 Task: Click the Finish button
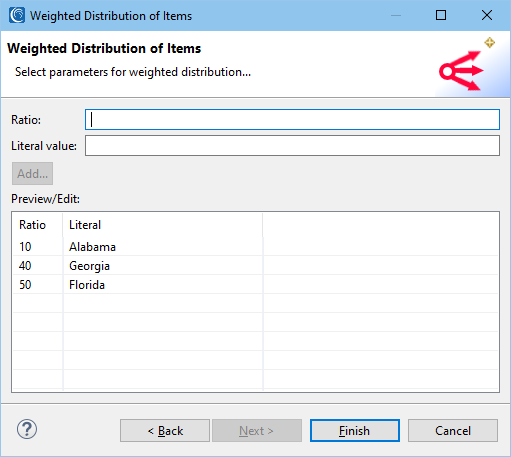[355, 431]
